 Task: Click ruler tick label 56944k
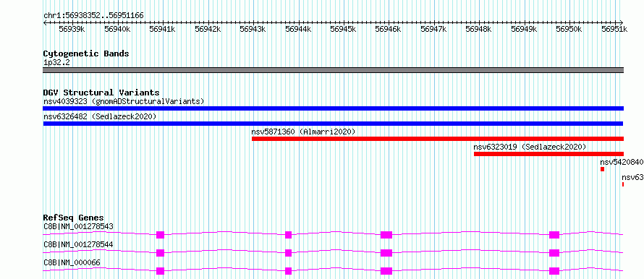(x=298, y=29)
